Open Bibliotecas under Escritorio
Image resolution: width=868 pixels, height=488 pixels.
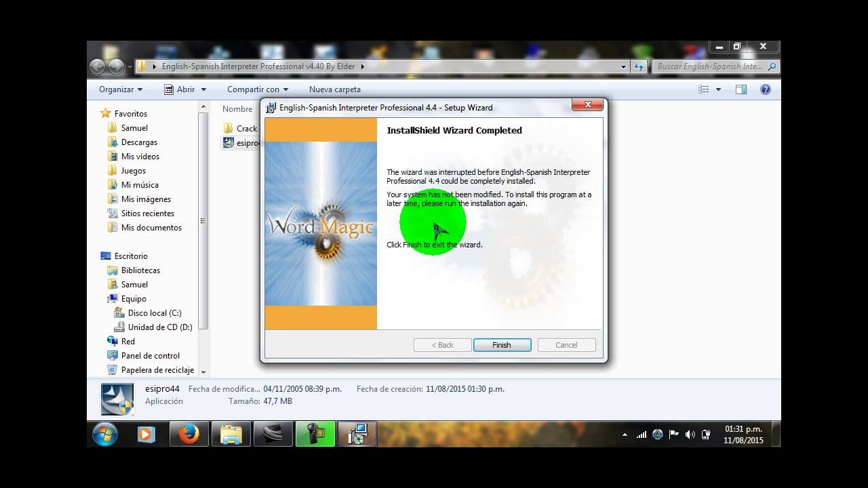click(x=140, y=270)
